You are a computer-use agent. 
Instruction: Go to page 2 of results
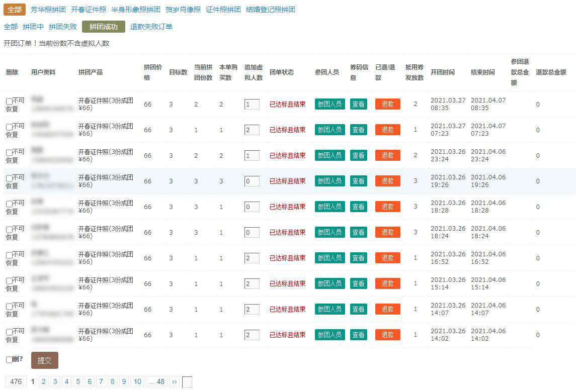(x=44, y=382)
